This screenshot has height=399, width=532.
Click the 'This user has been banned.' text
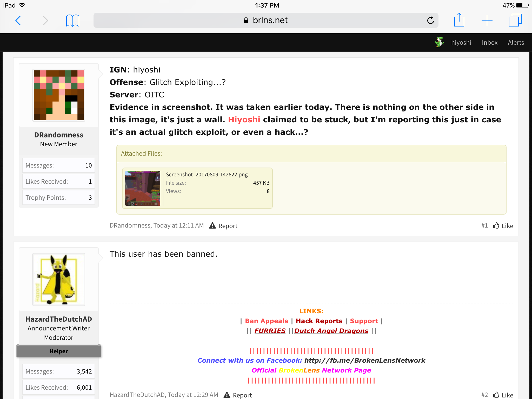pos(163,254)
